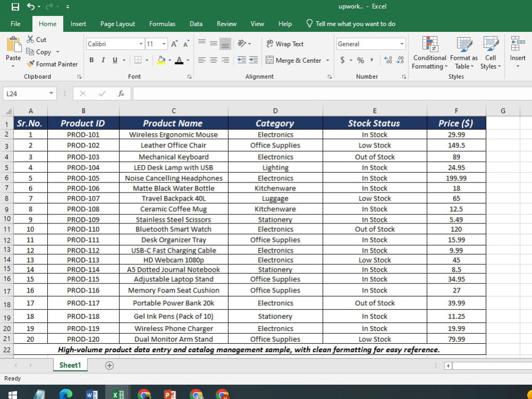This screenshot has height=399, width=532.
Task: Open Conditional Formatting menu
Action: [429, 53]
